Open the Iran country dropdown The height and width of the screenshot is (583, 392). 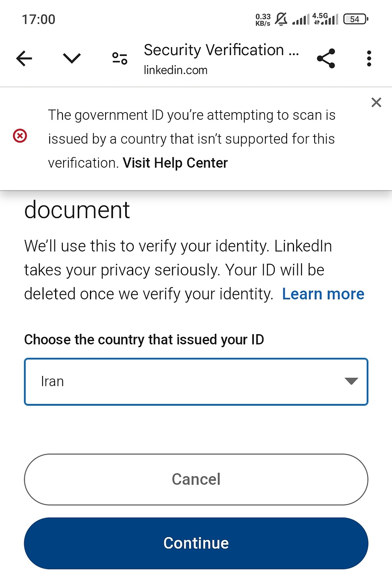196,382
